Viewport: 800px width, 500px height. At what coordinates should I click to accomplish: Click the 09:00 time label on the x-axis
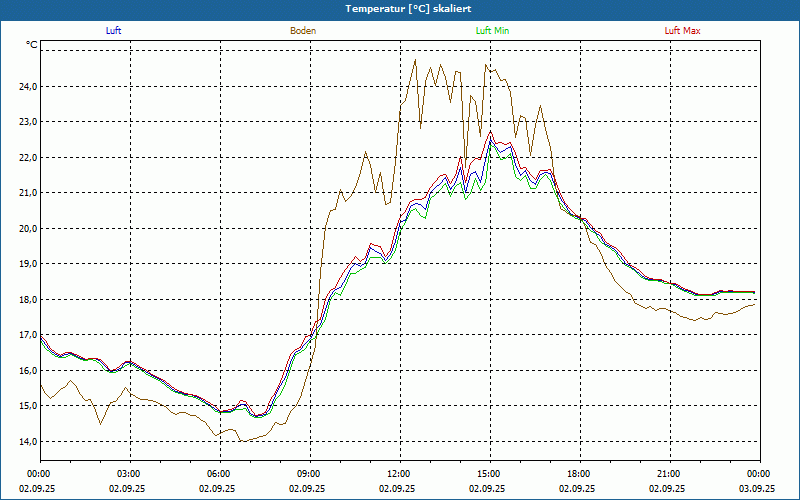tap(309, 474)
